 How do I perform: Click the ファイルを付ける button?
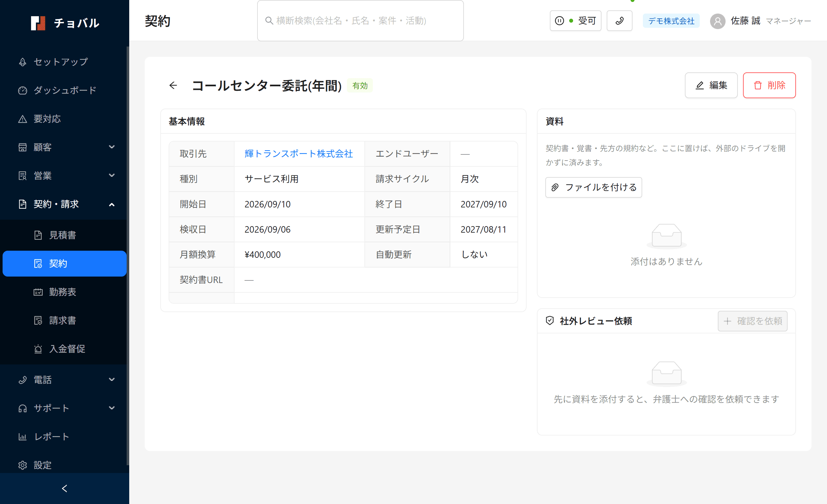pos(593,187)
